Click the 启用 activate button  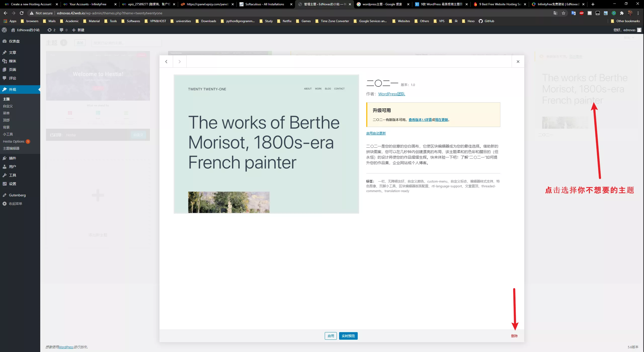tap(331, 336)
